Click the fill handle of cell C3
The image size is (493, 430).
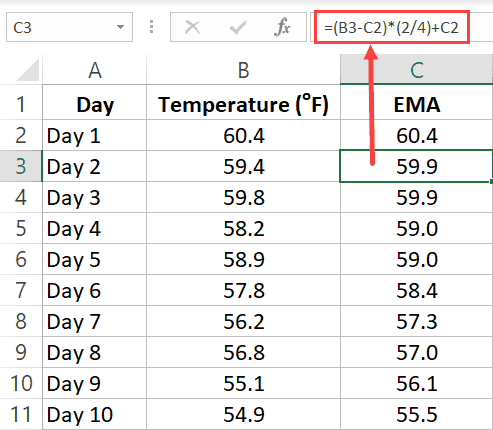pyautogui.click(x=491, y=181)
